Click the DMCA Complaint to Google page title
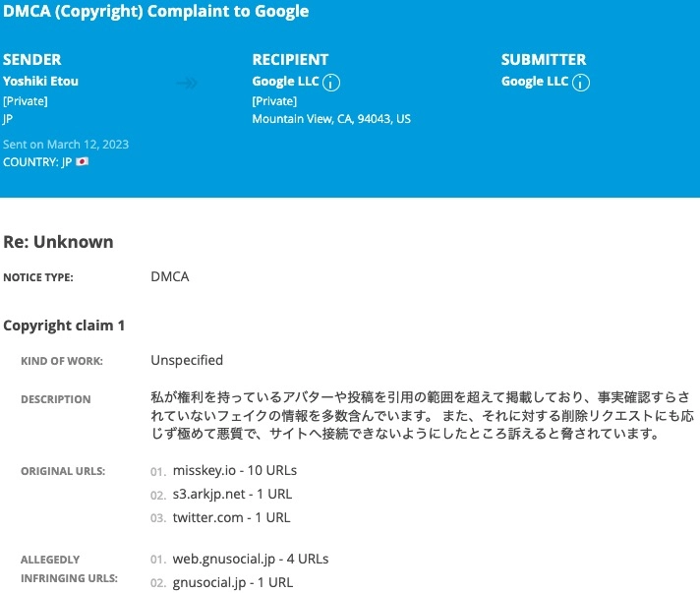Viewport: 700px width, 593px height. [x=156, y=12]
